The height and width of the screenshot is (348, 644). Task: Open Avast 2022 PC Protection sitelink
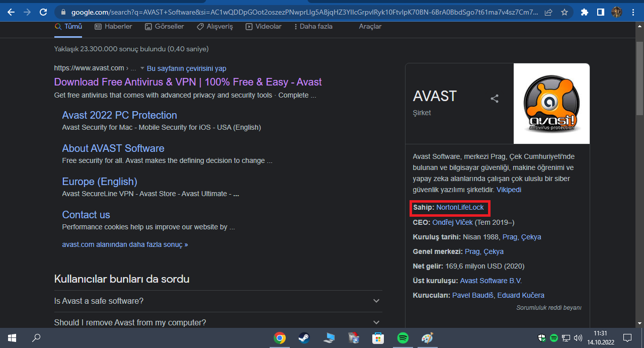click(x=119, y=115)
